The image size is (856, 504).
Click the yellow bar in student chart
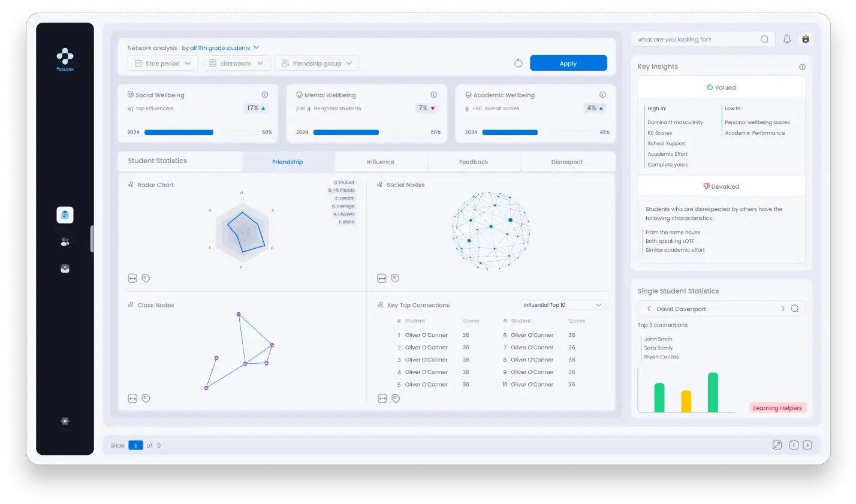(686, 402)
